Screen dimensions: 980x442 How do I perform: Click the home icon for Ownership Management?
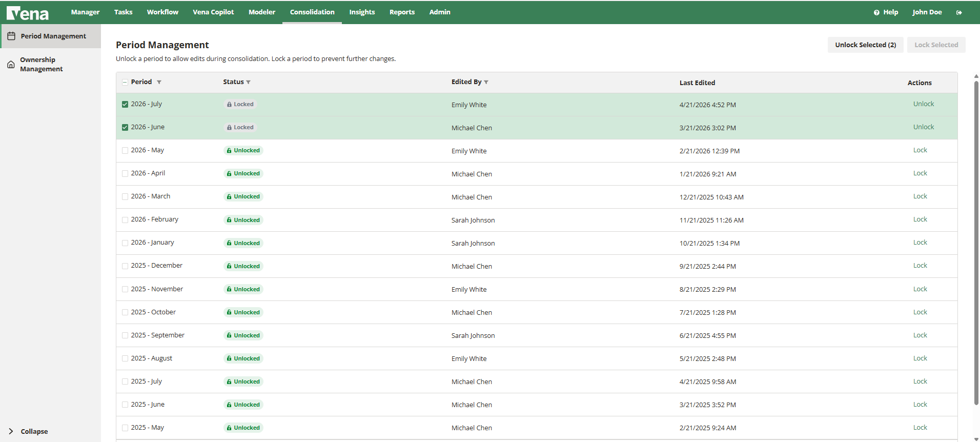pos(11,65)
